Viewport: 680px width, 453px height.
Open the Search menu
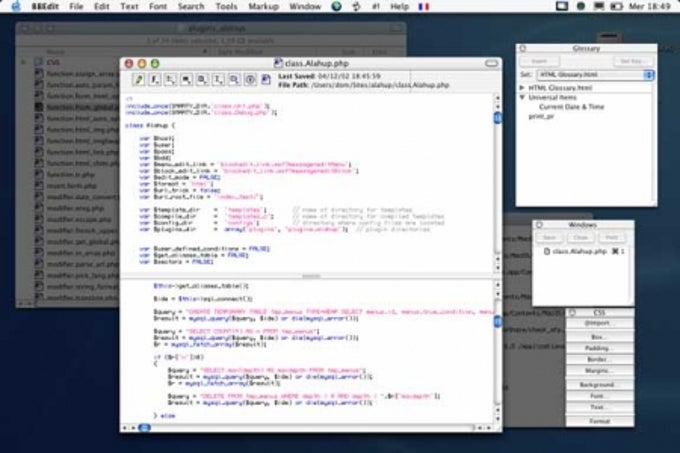point(191,7)
